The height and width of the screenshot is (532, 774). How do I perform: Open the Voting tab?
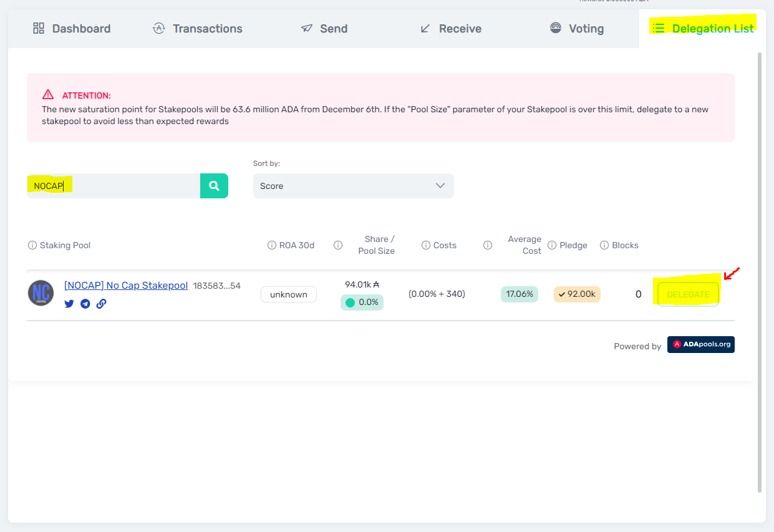[577, 29]
